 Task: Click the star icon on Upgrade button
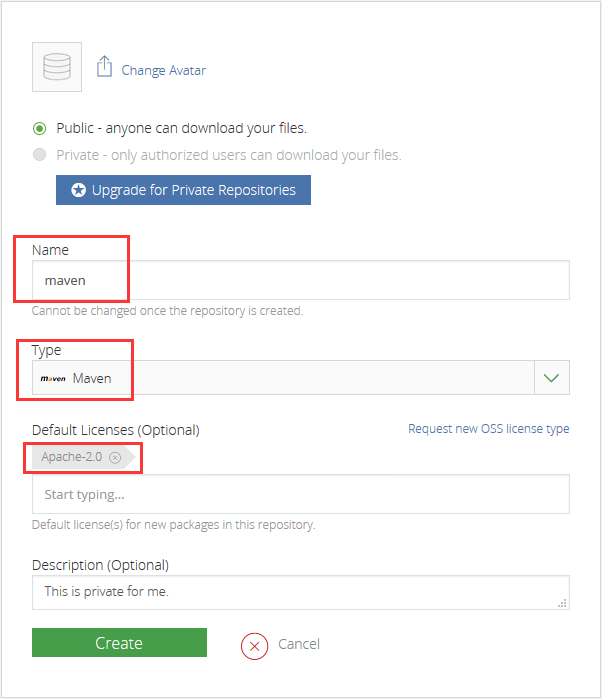coord(78,190)
